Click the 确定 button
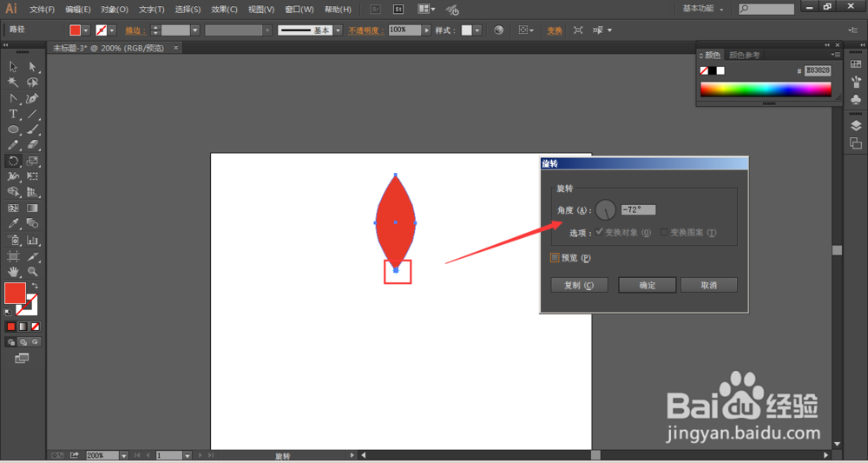This screenshot has width=868, height=463. click(x=648, y=285)
